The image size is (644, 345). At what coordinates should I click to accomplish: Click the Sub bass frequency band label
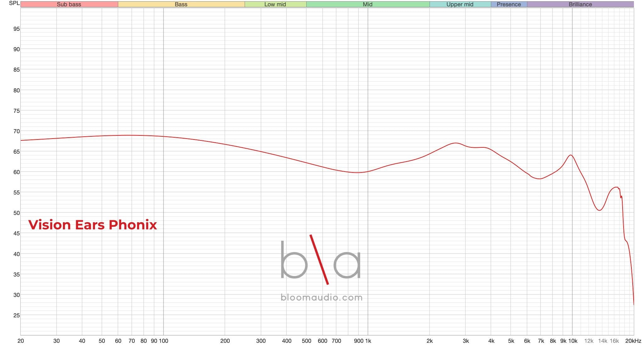click(69, 4)
